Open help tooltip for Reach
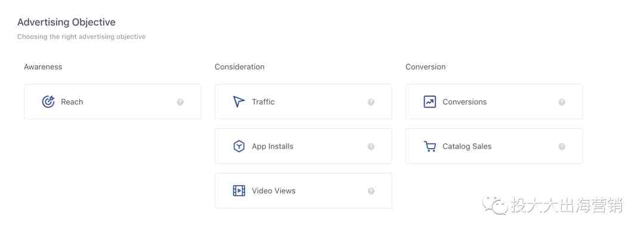This screenshot has height=234, width=644. tap(180, 102)
